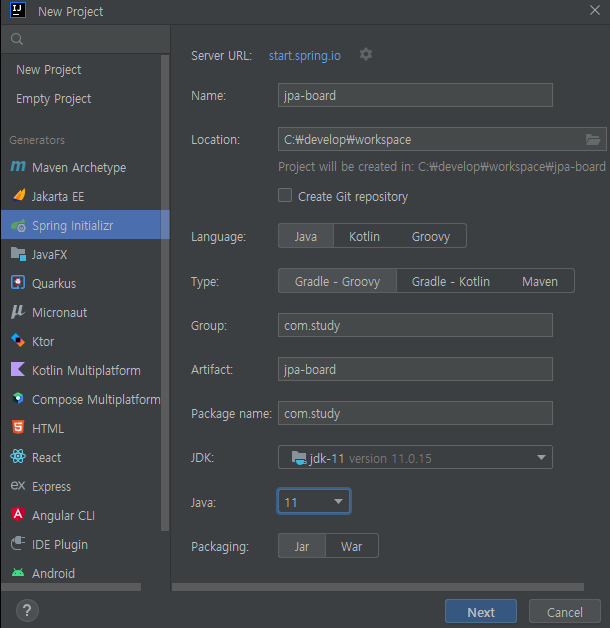The height and width of the screenshot is (628, 610).
Task: Open the start.spring.io link
Action: pos(305,55)
